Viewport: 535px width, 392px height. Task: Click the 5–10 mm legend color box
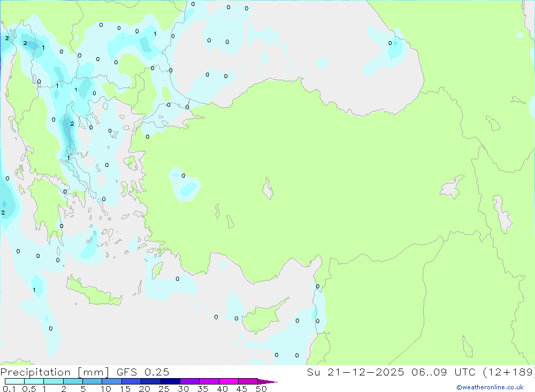93,381
